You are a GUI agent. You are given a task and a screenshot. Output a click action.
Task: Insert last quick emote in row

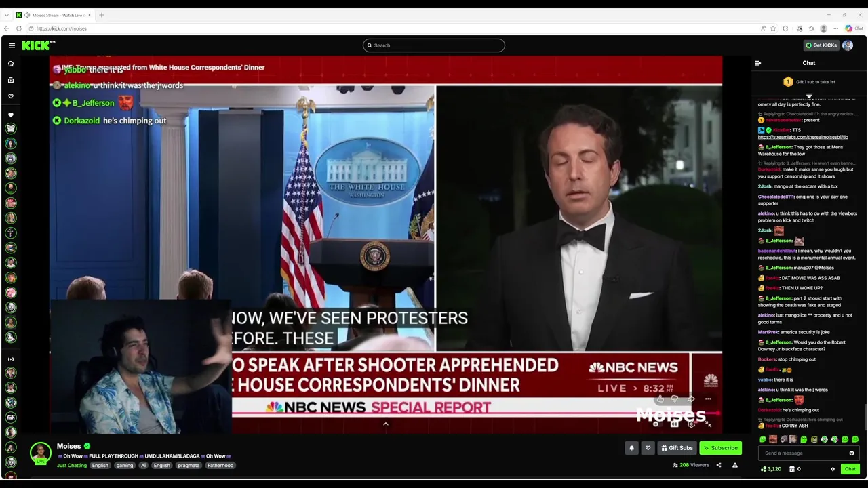click(x=855, y=440)
